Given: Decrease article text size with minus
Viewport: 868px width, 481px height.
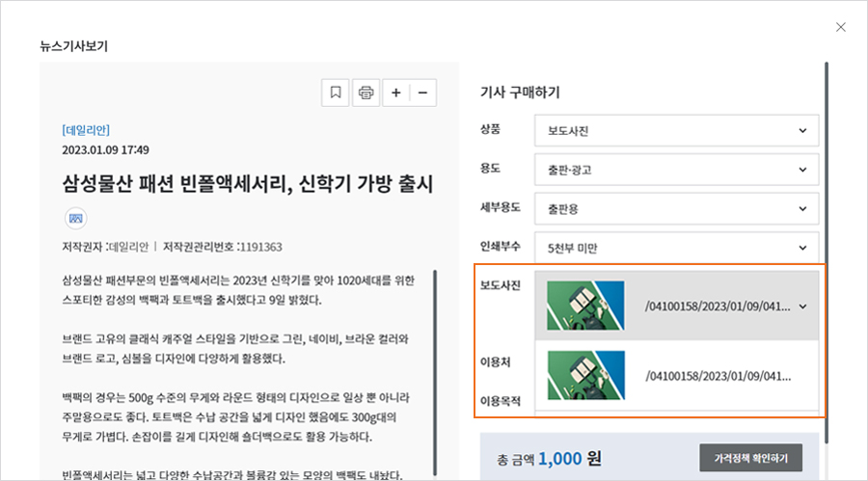Looking at the screenshot, I should [423, 93].
